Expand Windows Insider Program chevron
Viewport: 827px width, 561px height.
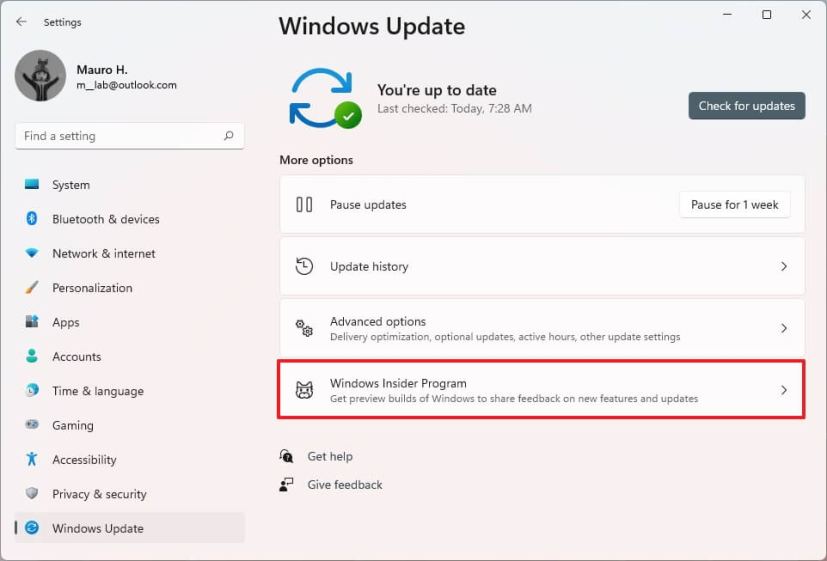coord(784,390)
